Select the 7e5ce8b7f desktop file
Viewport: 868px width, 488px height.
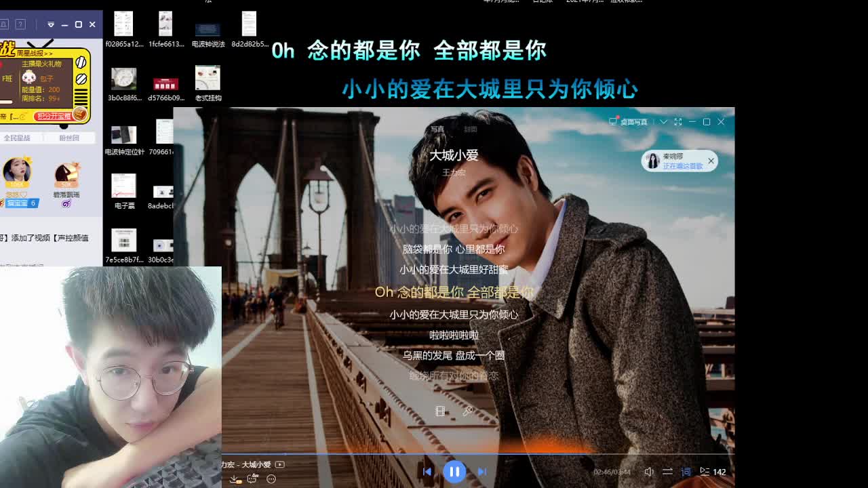click(x=124, y=246)
